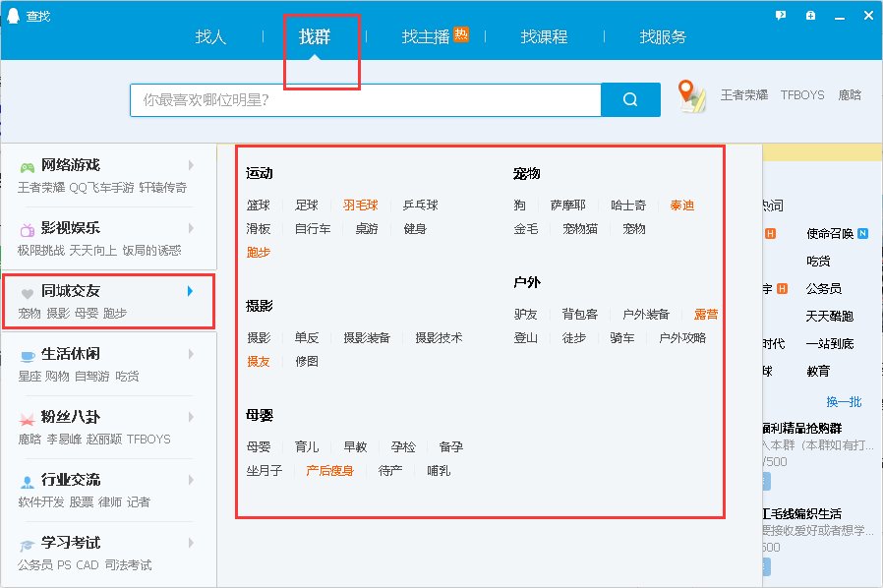Open the 找主播 tab with the hot badge
Screen dimensions: 883x588
coord(427,36)
